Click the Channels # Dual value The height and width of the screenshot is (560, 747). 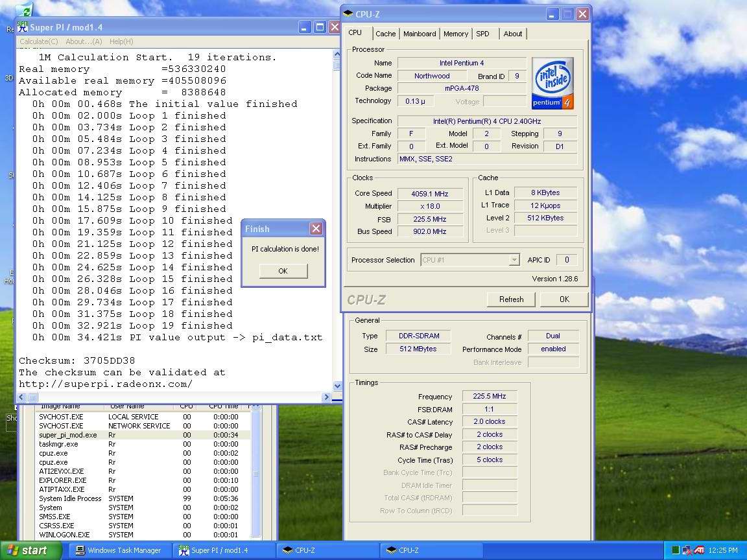point(552,336)
